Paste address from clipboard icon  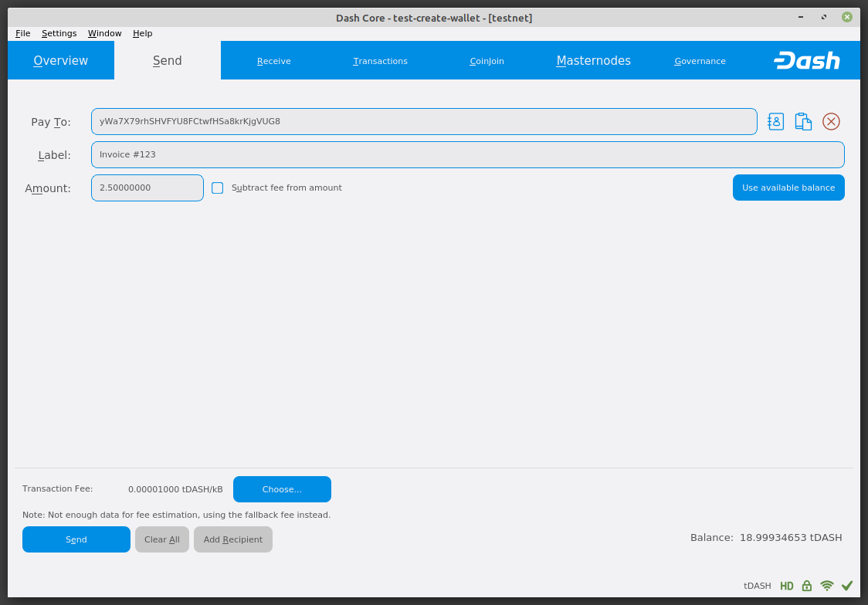[803, 121]
